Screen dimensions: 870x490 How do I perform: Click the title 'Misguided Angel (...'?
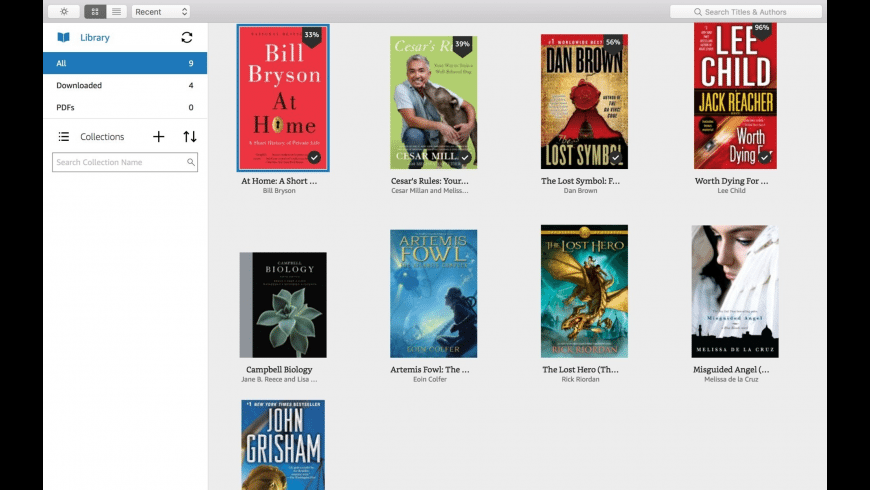(731, 370)
